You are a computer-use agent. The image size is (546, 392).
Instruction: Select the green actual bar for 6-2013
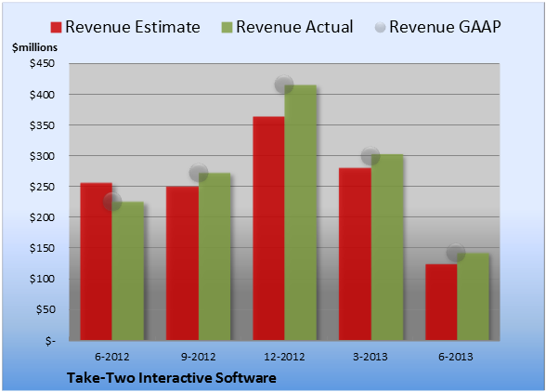pos(474,296)
